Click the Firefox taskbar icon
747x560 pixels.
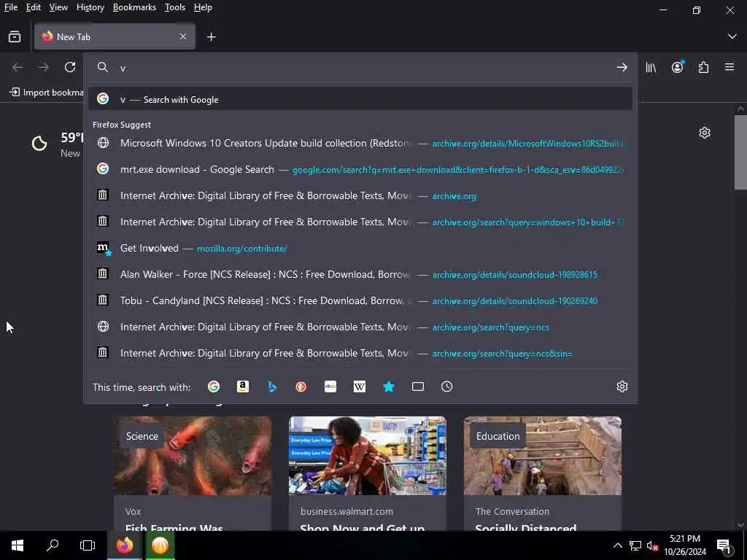pos(124,545)
